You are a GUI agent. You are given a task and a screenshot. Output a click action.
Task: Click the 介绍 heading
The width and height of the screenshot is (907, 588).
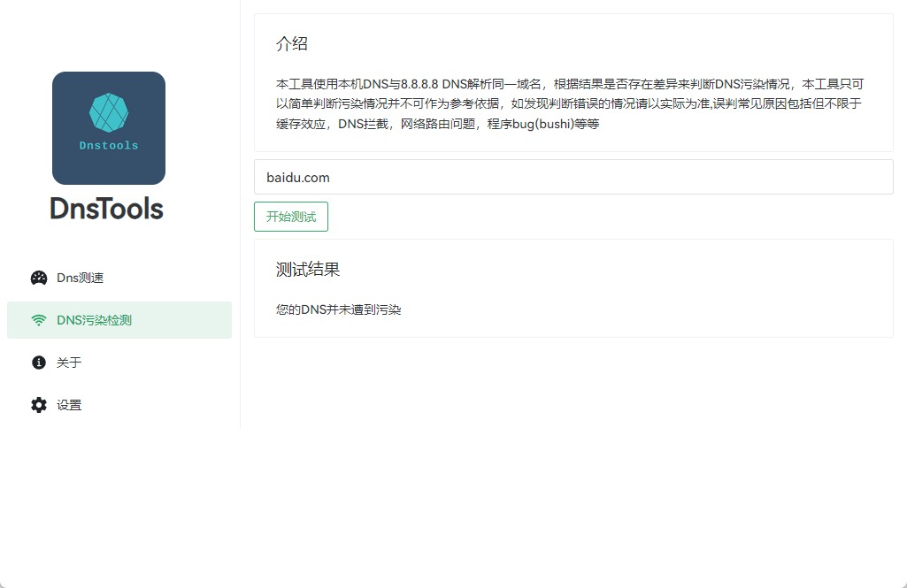pos(292,44)
